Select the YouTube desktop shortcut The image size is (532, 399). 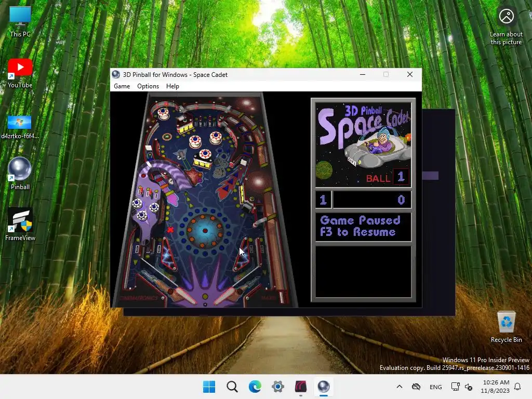tap(20, 73)
